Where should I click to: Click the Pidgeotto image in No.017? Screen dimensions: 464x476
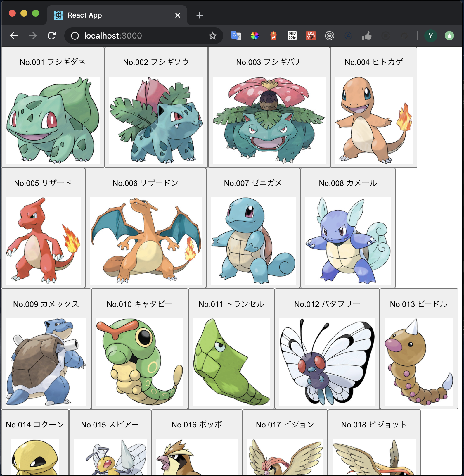[x=285, y=457]
